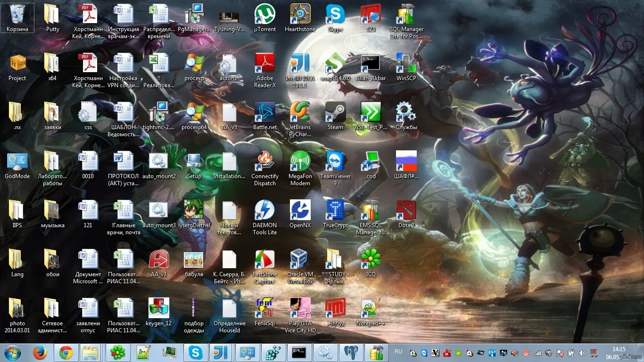Viewport: 644px width, 362px height.
Task: Open Windows Explorer from the taskbar
Action: coord(91,353)
